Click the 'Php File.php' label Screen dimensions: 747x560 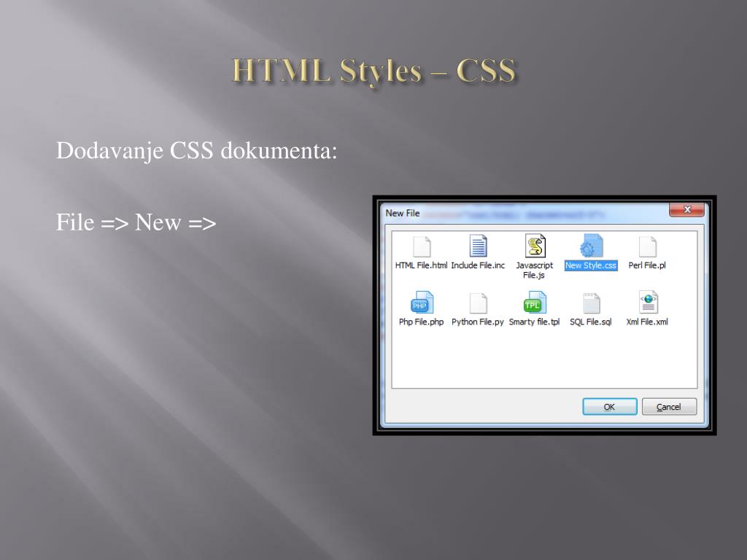coord(421,322)
